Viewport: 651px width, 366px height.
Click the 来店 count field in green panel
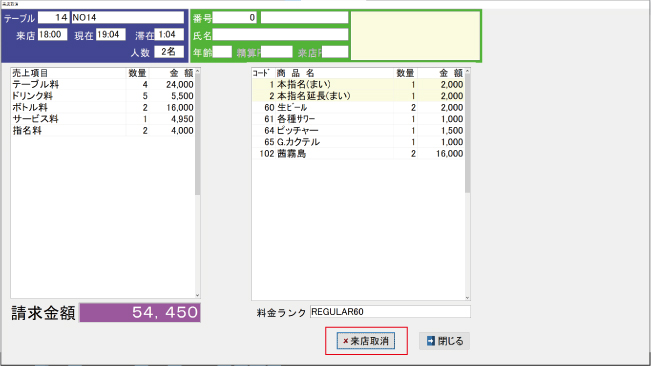tap(335, 52)
